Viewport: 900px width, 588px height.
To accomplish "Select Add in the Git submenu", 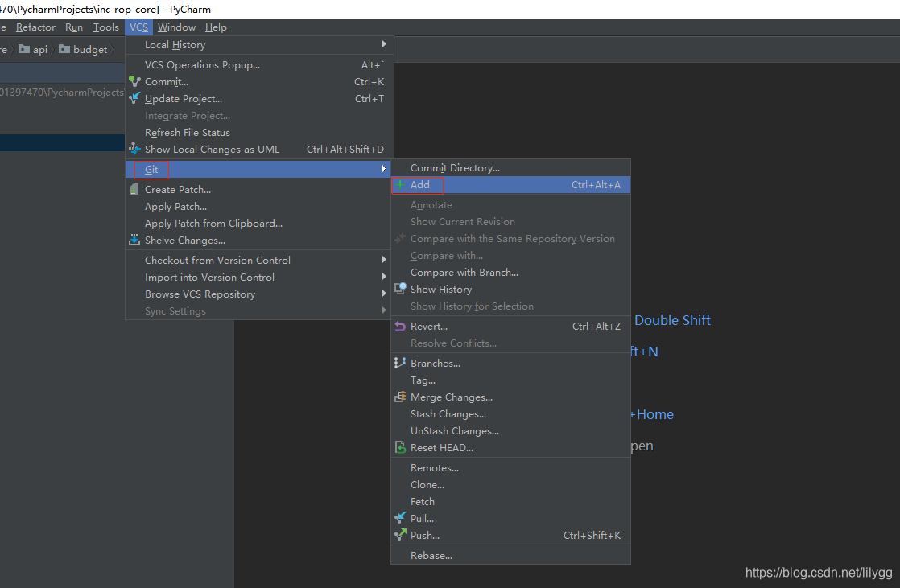I will pyautogui.click(x=511, y=185).
